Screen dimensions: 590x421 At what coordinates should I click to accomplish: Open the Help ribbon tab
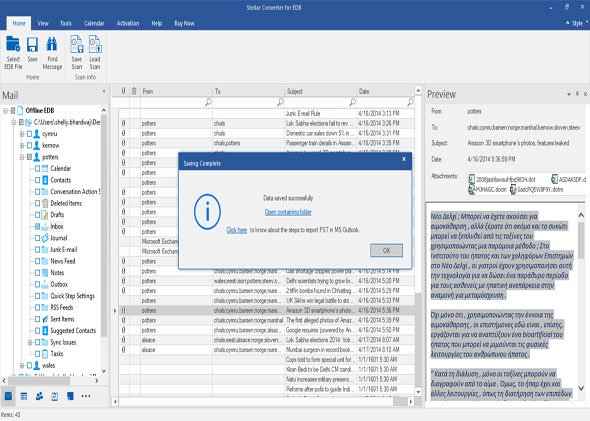click(157, 23)
